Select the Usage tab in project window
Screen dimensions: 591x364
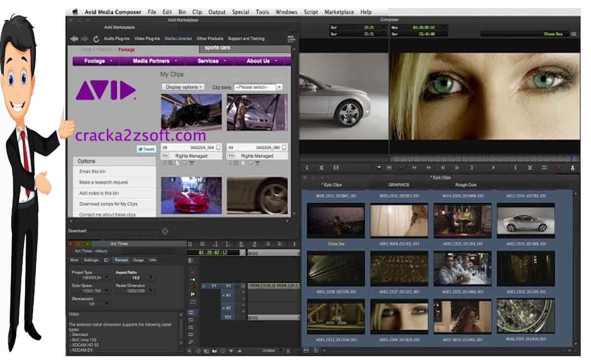click(x=138, y=260)
